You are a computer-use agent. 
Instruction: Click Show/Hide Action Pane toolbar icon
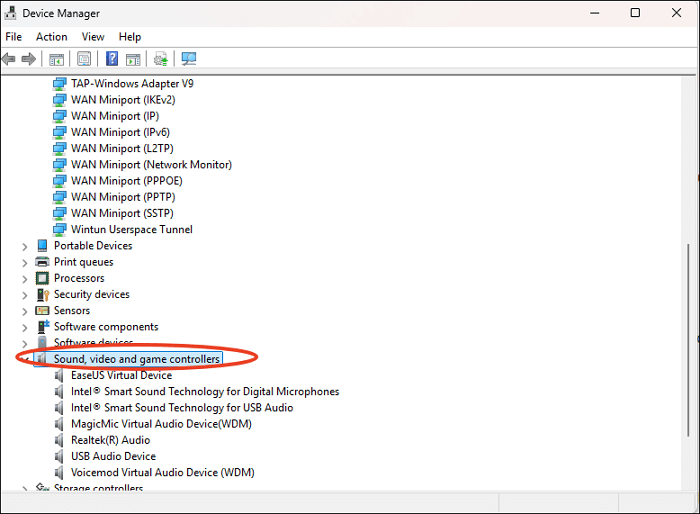pos(133,59)
